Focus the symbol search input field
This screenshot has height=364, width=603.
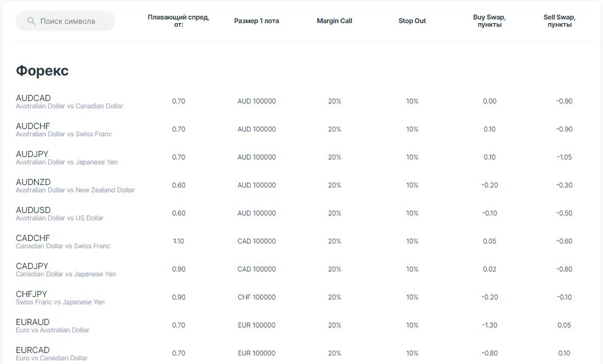click(x=70, y=21)
